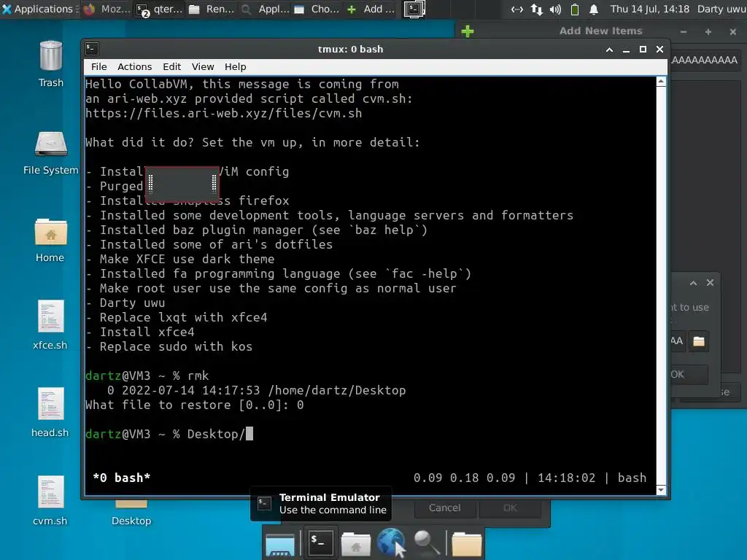The height and width of the screenshot is (560, 747).
Task: Open the volume speaker tray icon
Action: point(555,9)
